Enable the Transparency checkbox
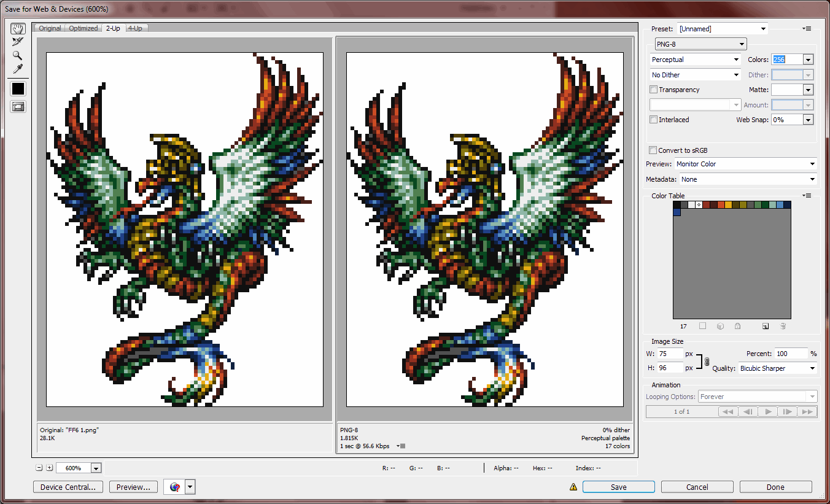 [654, 90]
